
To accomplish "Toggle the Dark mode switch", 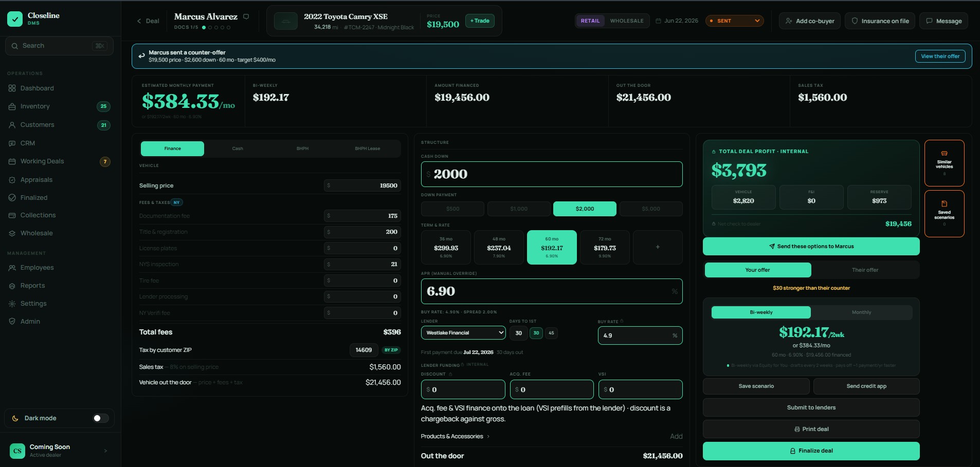I will pos(100,418).
